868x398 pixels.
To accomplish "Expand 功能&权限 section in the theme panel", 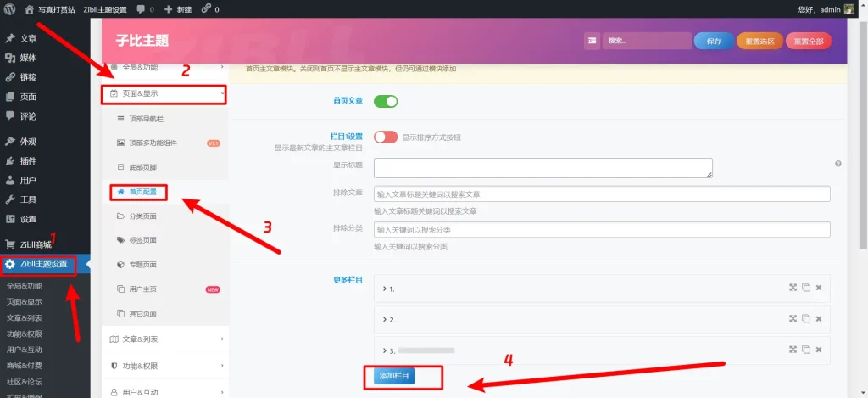I will [165, 366].
